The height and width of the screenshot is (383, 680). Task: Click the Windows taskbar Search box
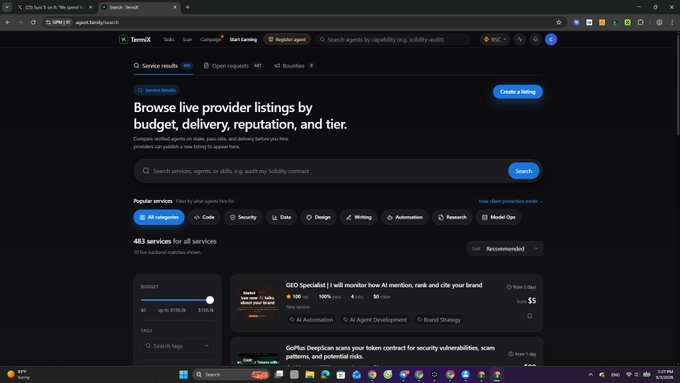click(231, 374)
